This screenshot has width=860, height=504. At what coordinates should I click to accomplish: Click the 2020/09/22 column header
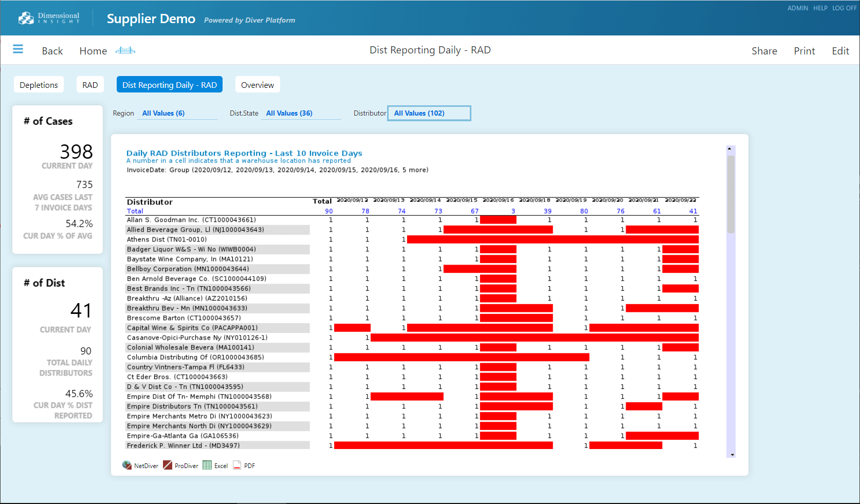click(x=681, y=200)
